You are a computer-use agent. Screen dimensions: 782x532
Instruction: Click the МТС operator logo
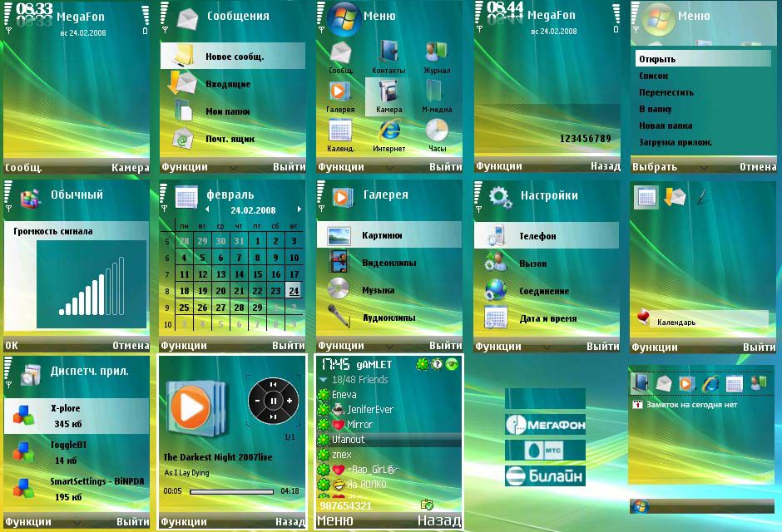545,451
